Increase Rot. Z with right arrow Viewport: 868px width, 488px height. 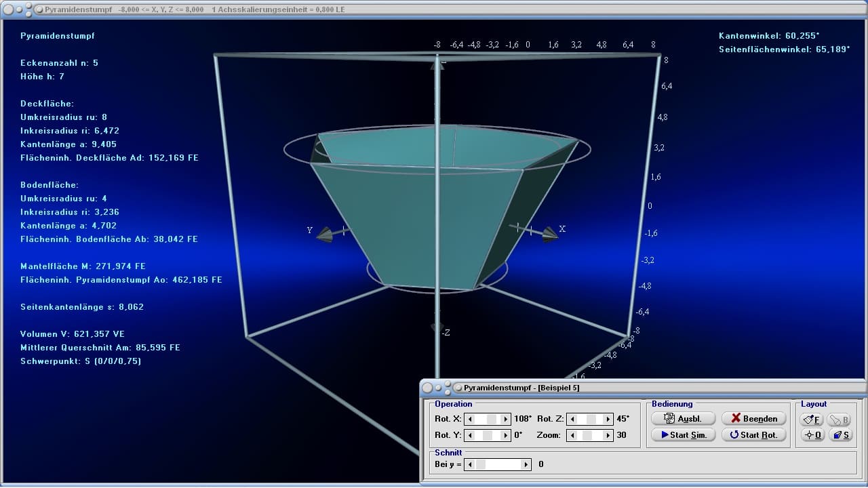608,419
